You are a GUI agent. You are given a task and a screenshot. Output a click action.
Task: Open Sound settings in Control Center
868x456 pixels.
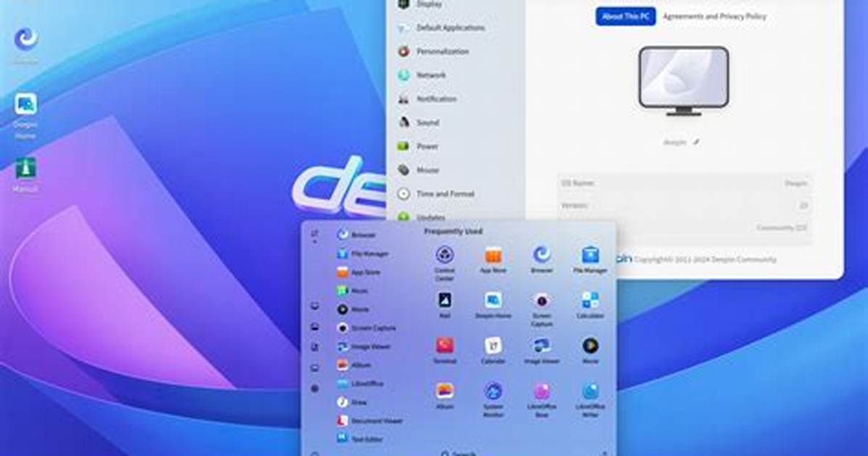(419, 123)
